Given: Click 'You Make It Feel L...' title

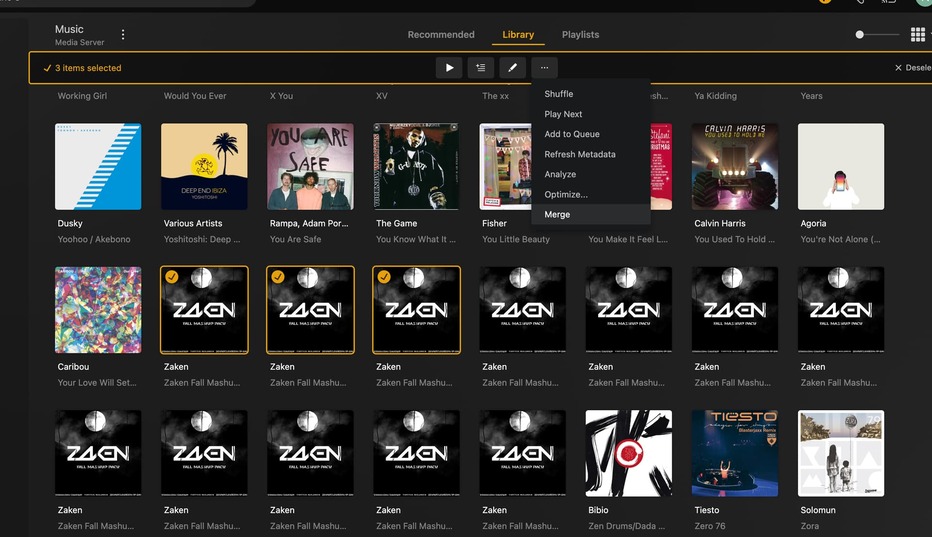Looking at the screenshot, I should [628, 240].
